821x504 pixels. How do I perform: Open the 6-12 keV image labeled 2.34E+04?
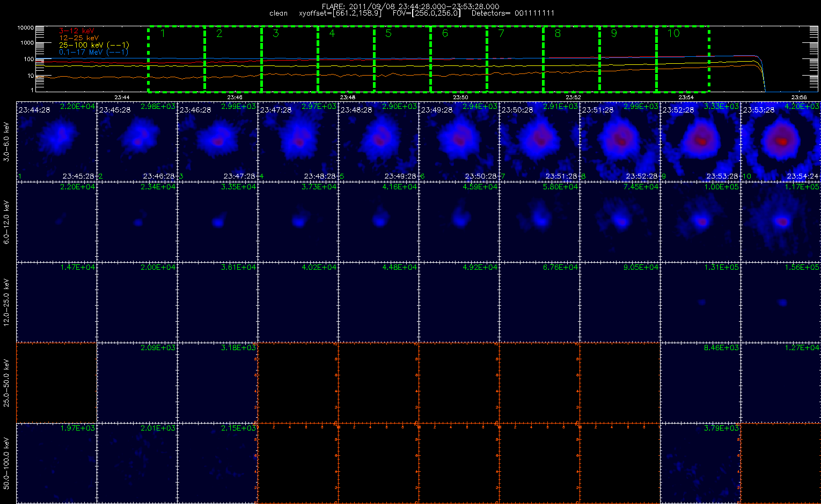click(x=137, y=221)
